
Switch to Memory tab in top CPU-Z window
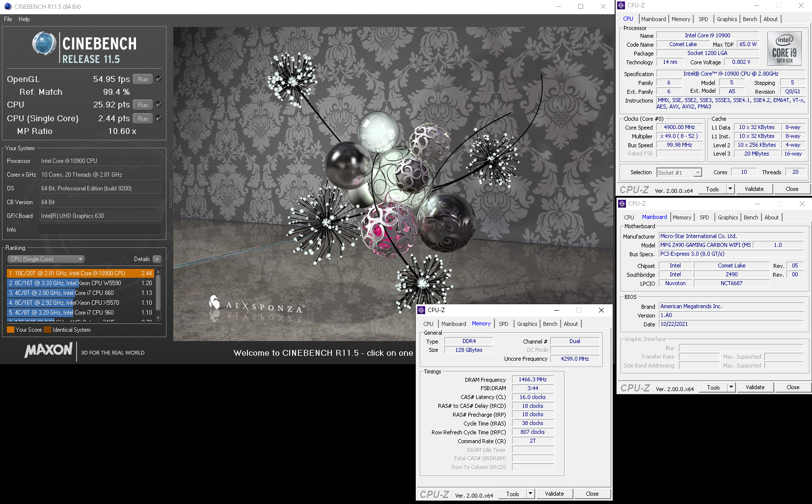point(681,19)
